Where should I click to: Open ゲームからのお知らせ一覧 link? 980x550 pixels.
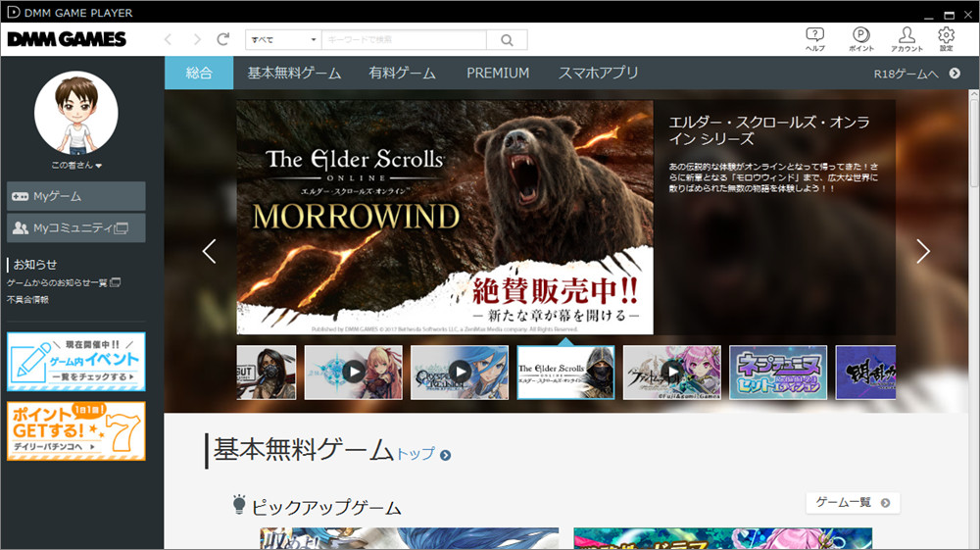coord(57,282)
